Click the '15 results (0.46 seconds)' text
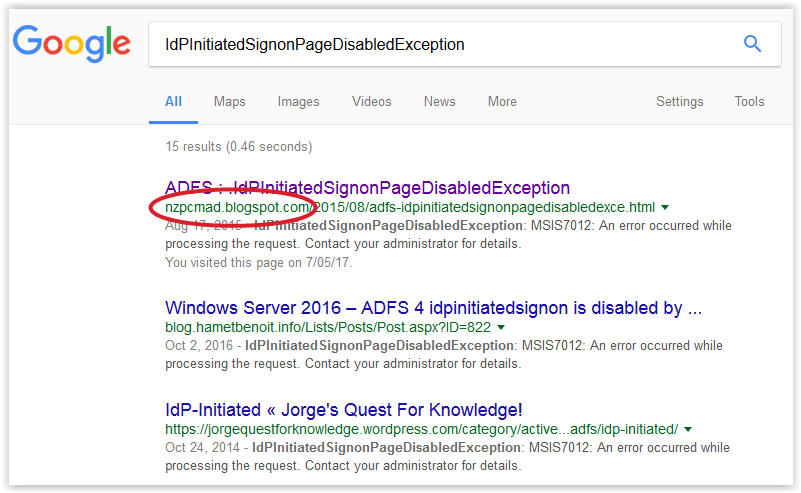The image size is (801, 493). [x=239, y=147]
